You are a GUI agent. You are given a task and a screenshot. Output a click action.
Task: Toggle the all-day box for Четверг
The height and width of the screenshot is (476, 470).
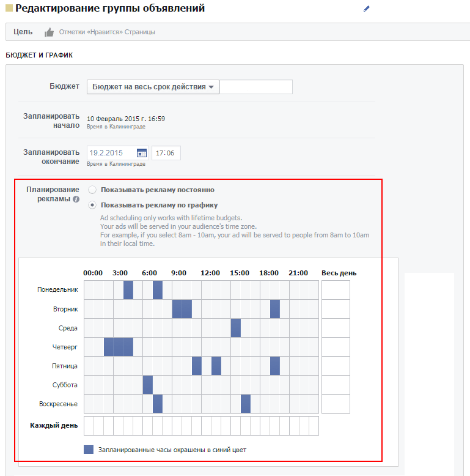coord(336,347)
